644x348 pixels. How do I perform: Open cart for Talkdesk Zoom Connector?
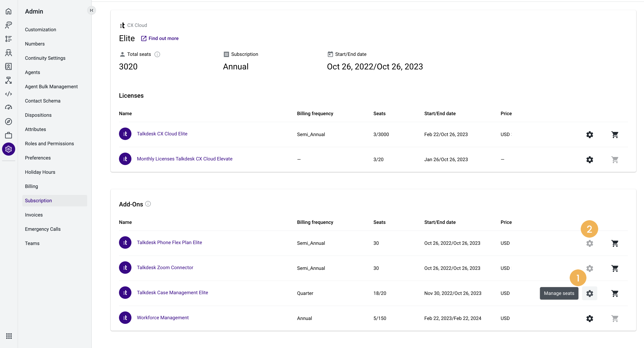click(x=615, y=268)
